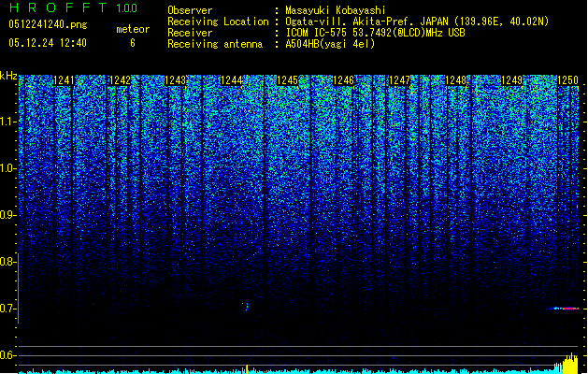Click the 1248 time marker
This screenshot has width=588, height=374.
point(455,80)
